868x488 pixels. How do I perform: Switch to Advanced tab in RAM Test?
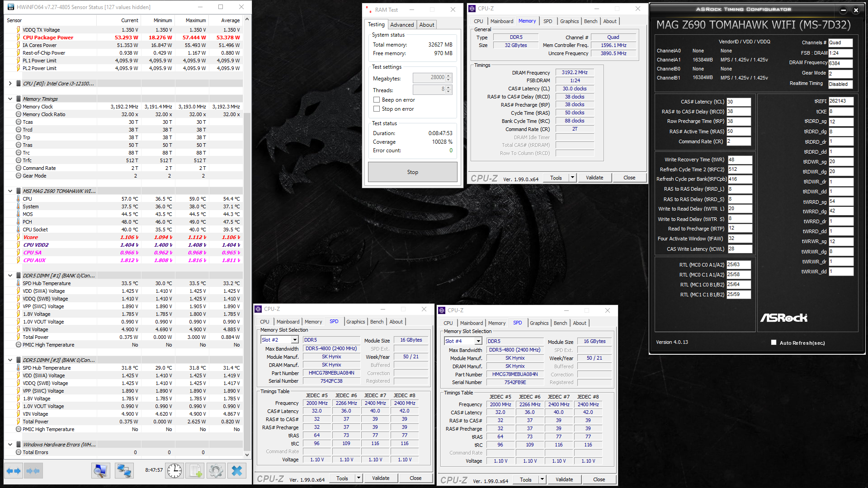pos(402,25)
